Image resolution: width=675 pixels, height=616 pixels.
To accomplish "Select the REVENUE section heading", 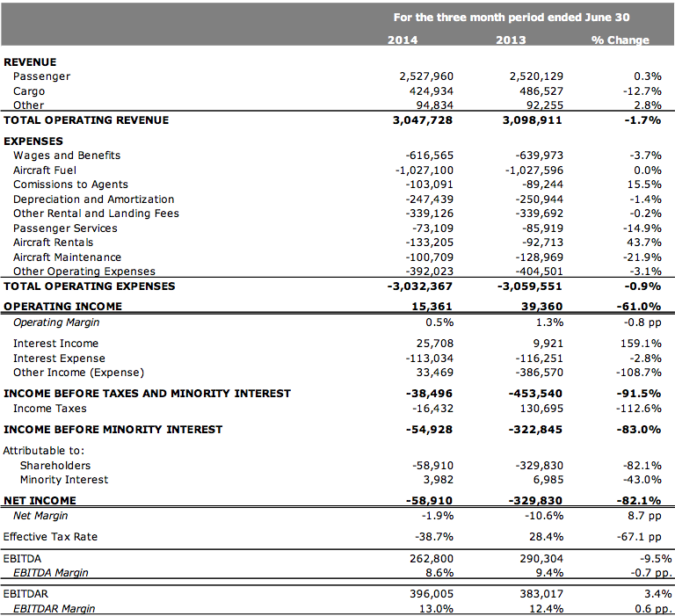I will coord(30,62).
